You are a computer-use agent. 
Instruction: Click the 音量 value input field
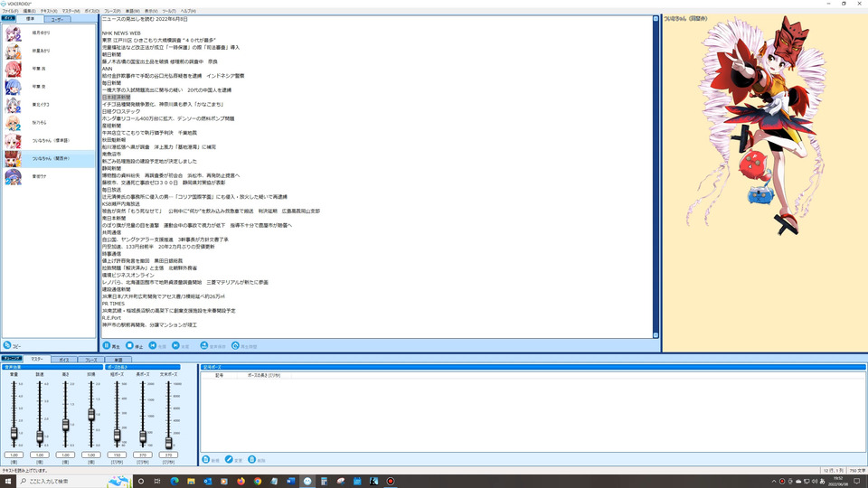pos(14,455)
